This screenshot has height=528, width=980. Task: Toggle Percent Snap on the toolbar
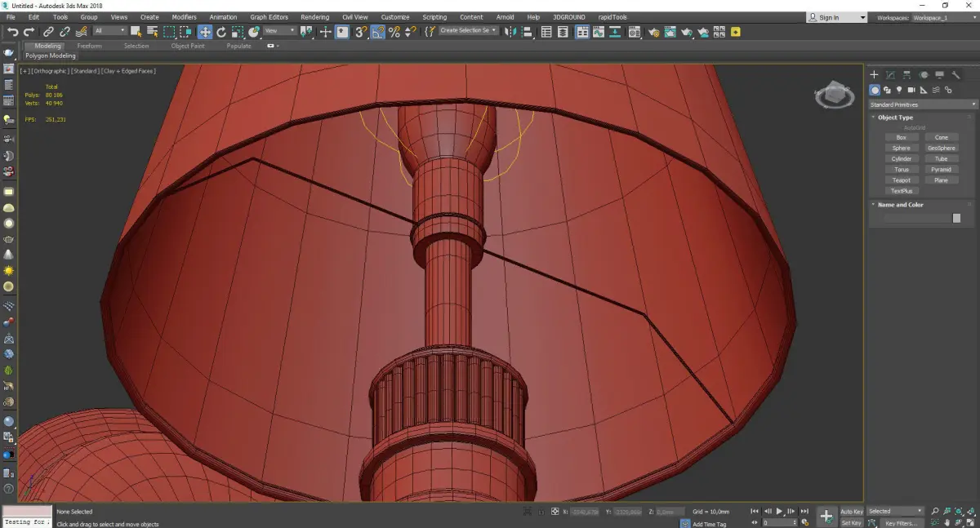(394, 33)
